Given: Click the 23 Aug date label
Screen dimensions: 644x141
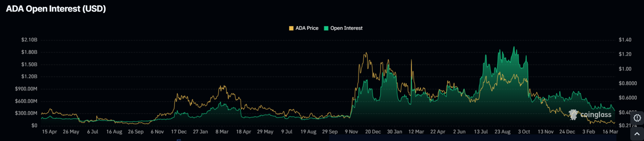Looking at the screenshot, I should point(503,132).
